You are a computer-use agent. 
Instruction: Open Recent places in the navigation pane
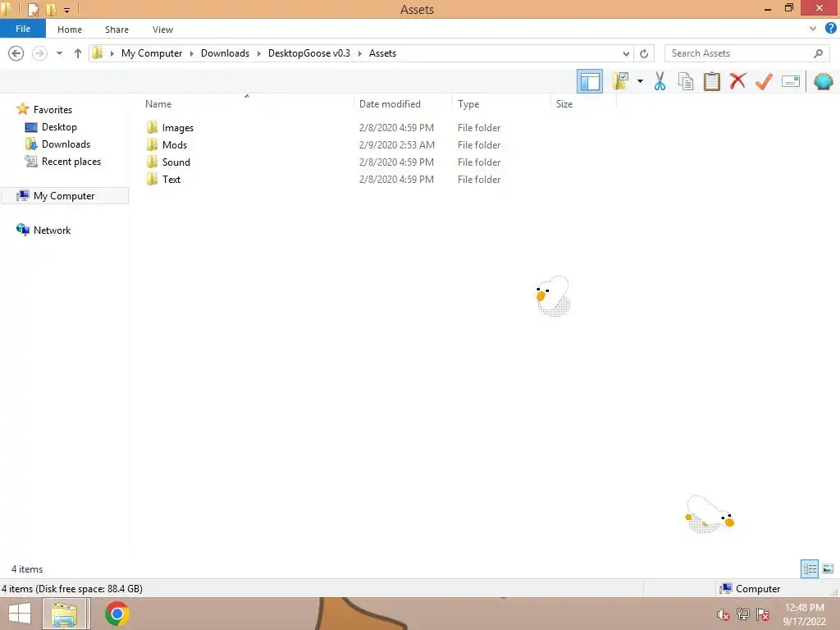[x=71, y=162]
